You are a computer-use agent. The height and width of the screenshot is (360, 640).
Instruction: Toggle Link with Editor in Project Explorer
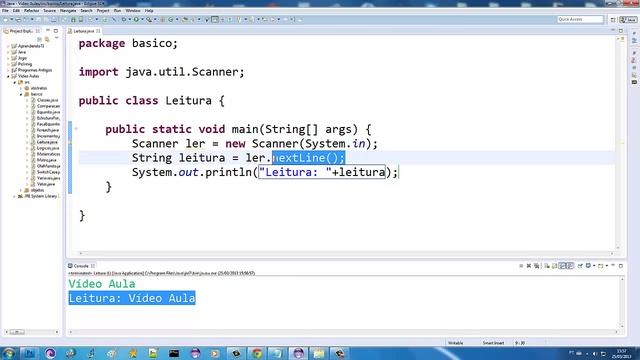coord(47,39)
